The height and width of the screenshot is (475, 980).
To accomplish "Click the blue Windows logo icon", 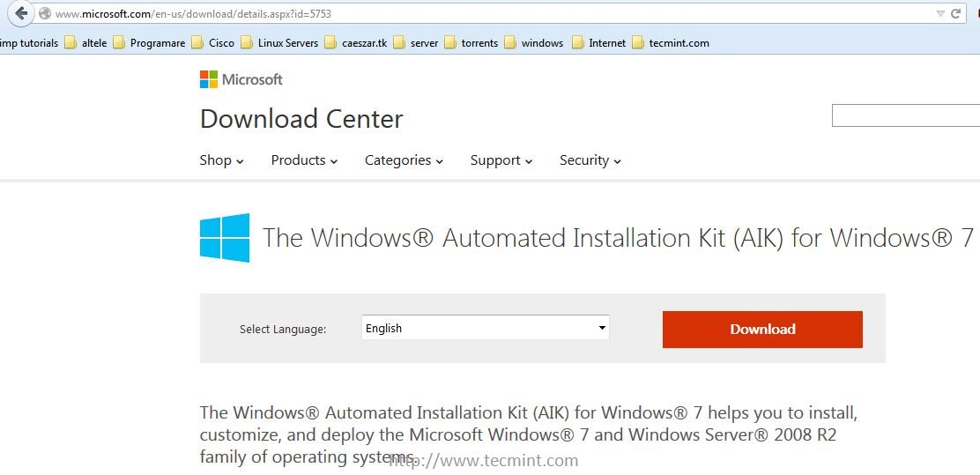I will coord(225,238).
